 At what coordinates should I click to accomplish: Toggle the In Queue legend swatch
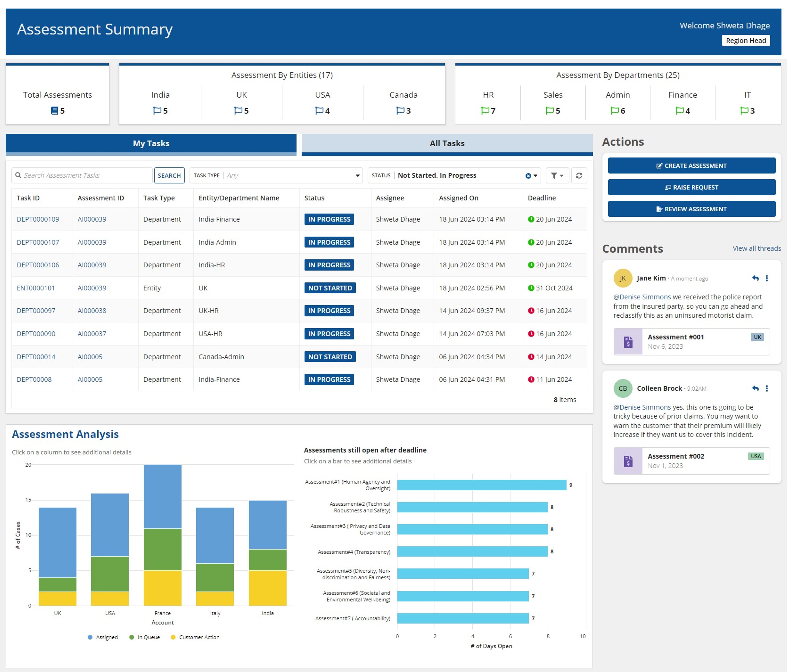click(132, 637)
